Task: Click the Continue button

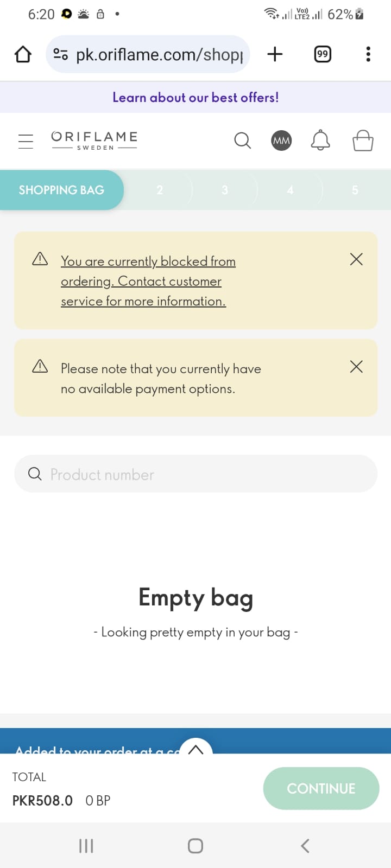Action: click(321, 788)
